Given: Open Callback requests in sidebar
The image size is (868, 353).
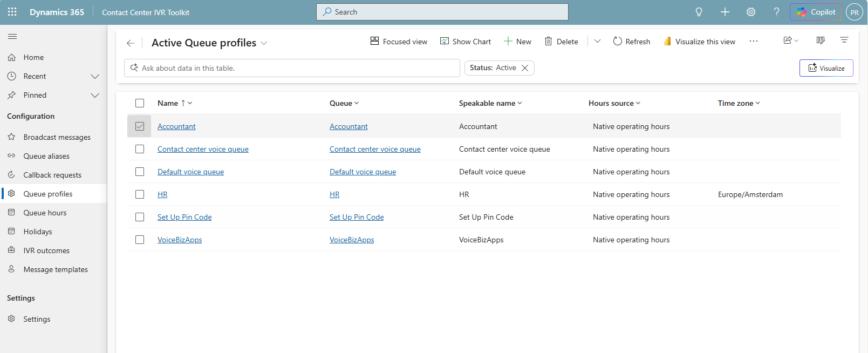Looking at the screenshot, I should [x=54, y=175].
